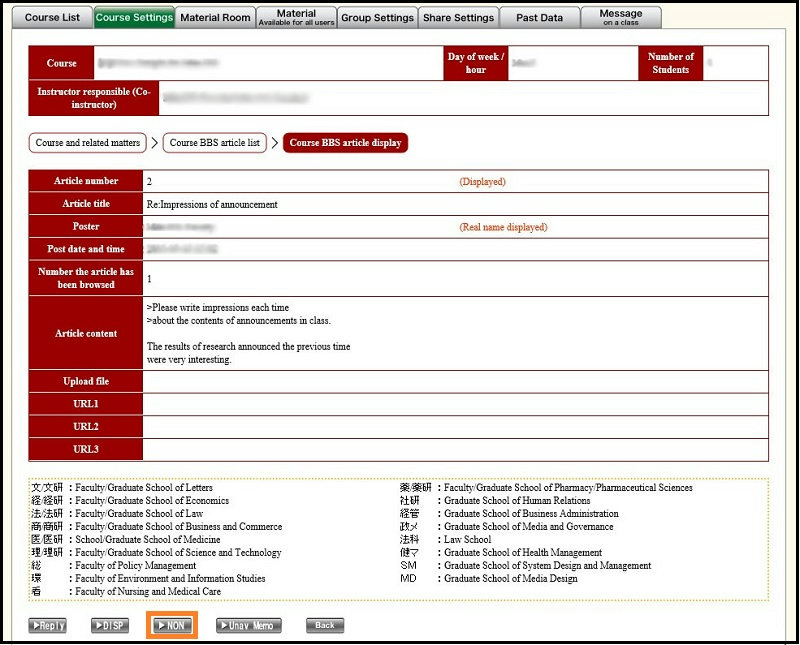Image resolution: width=800 pixels, height=645 pixels.
Task: Click the Course and related matters breadcrumb
Action: tap(88, 143)
